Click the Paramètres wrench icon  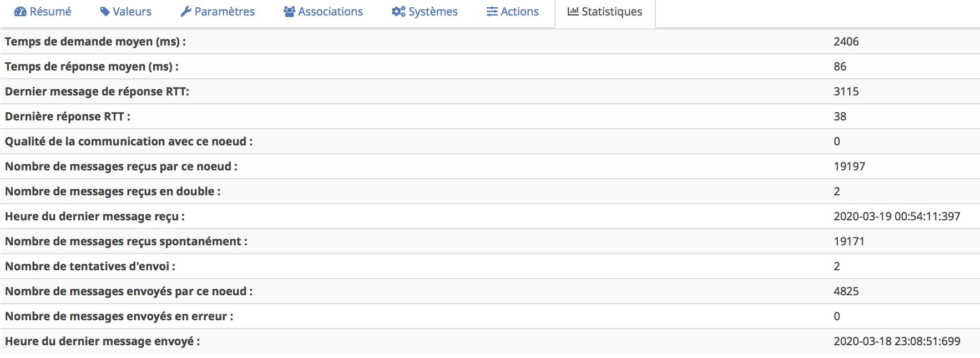186,12
